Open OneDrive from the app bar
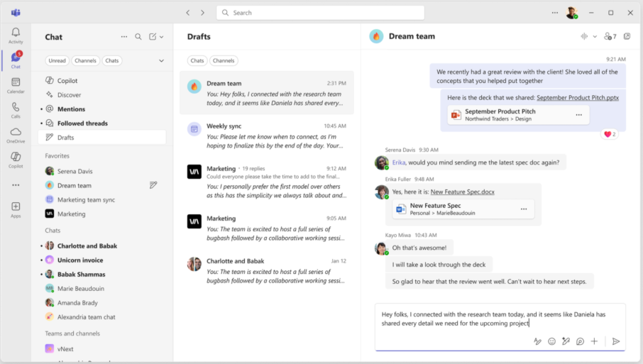Viewport: 643px width, 364px height. click(16, 135)
